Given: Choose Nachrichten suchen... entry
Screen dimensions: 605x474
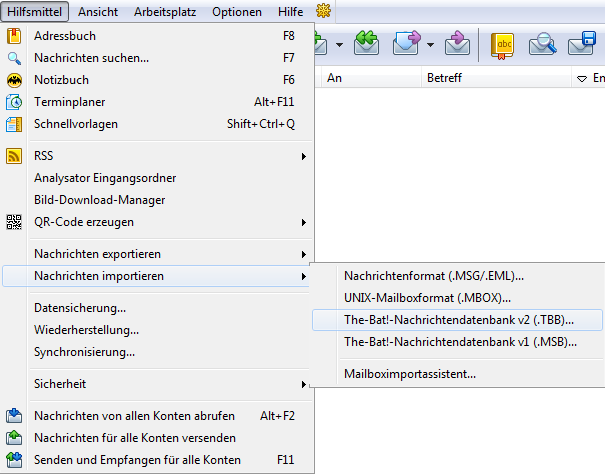Looking at the screenshot, I should [157, 58].
